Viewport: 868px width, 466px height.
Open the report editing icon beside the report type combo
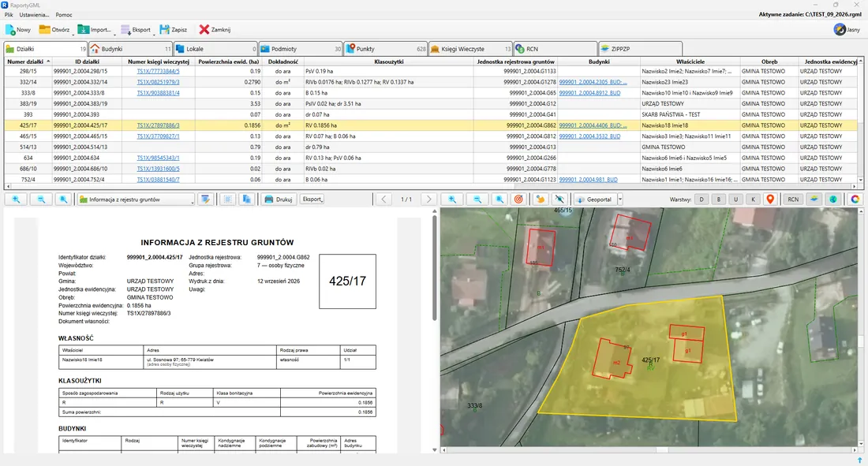[x=205, y=199]
